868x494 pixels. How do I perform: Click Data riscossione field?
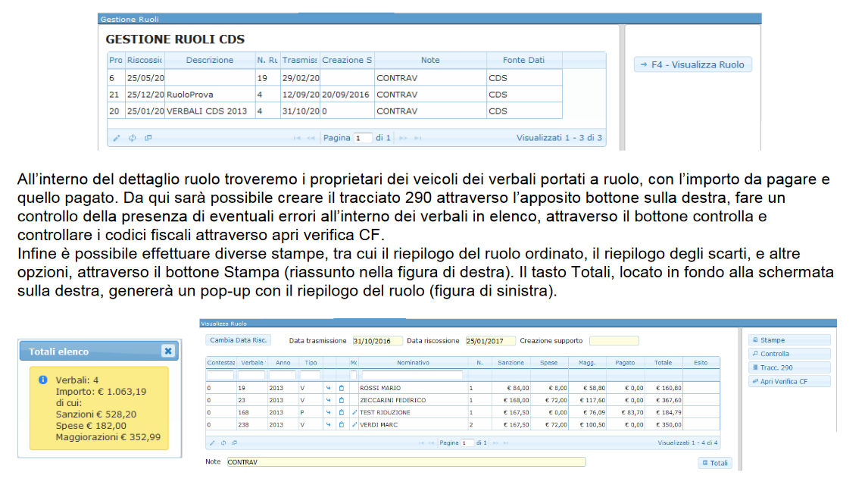[x=491, y=341]
